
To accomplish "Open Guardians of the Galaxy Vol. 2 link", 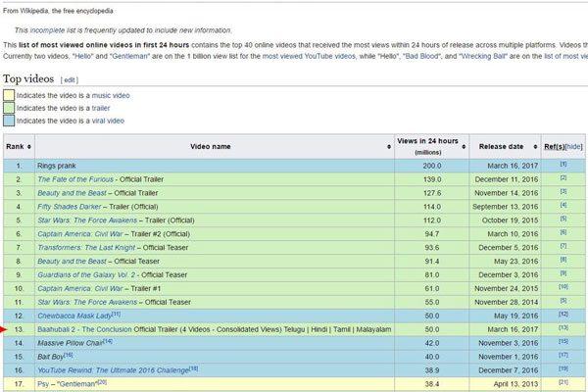I will click(x=86, y=275).
